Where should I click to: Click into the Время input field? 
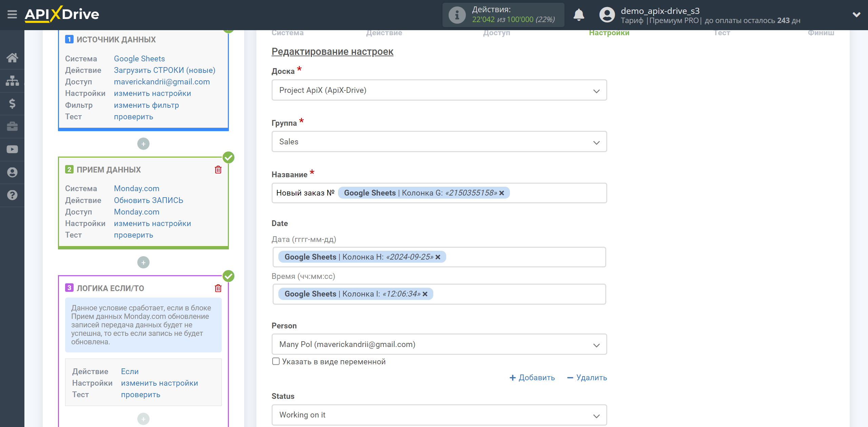tap(439, 294)
